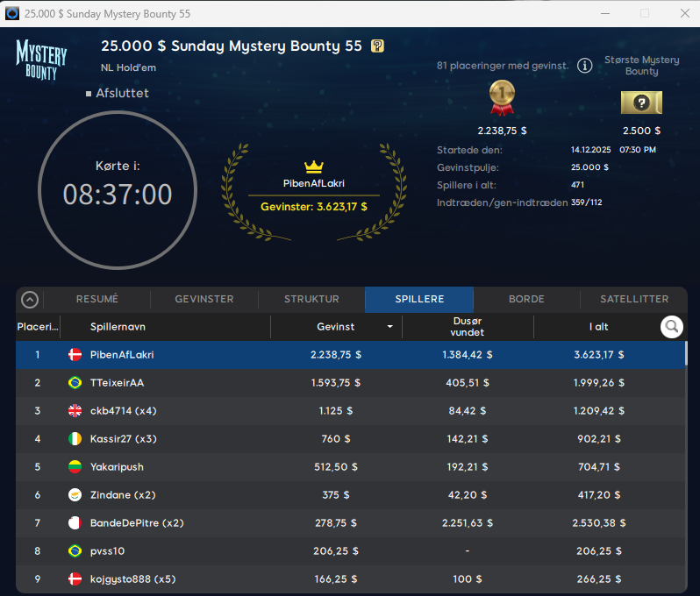The width and height of the screenshot is (700, 596).
Task: Click the question mark badge beside tournament title
Action: click(x=377, y=46)
